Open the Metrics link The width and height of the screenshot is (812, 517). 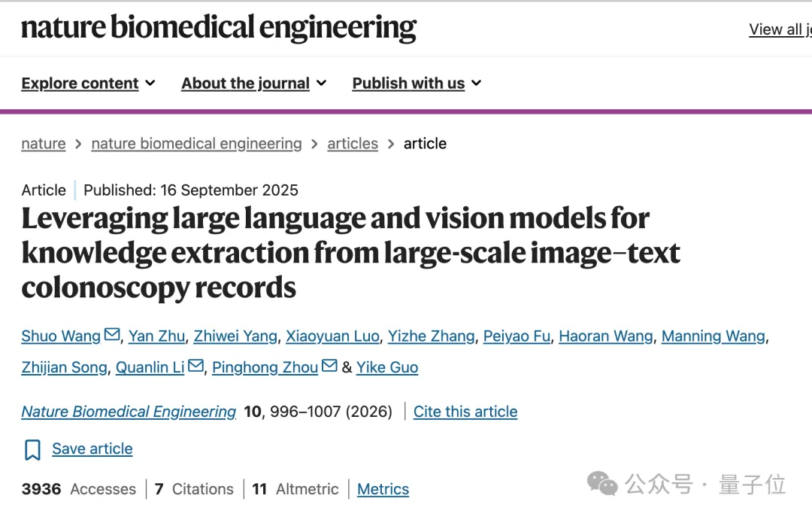click(x=383, y=489)
